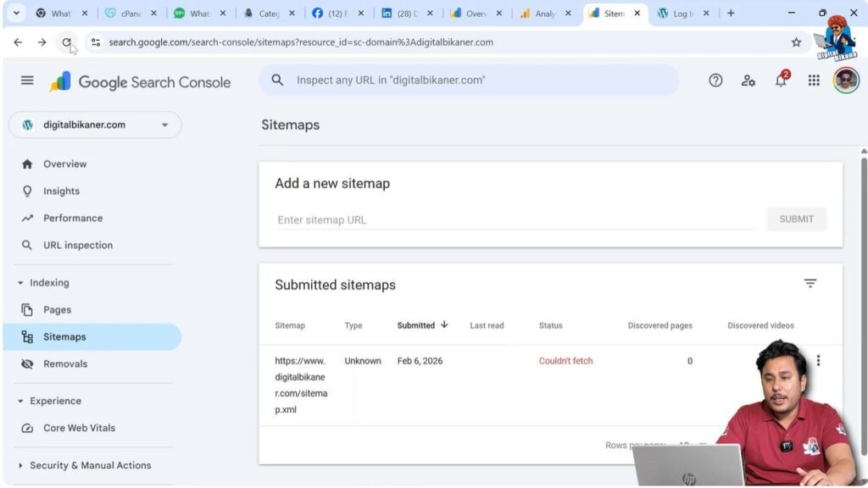Image resolution: width=868 pixels, height=488 pixels.
Task: Open the navigation hamburger menu
Action: [x=26, y=80]
